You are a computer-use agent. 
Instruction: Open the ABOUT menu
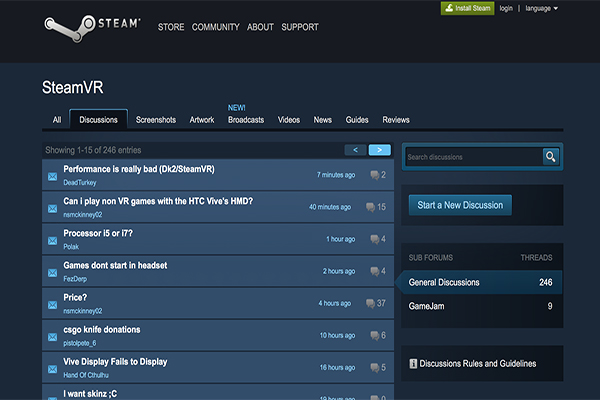tap(260, 27)
